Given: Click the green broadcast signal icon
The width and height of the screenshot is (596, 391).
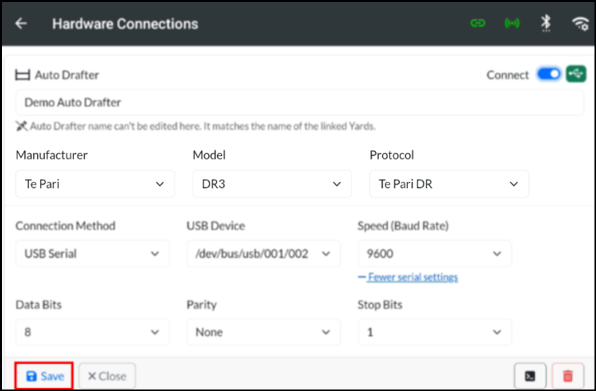Looking at the screenshot, I should point(512,23).
